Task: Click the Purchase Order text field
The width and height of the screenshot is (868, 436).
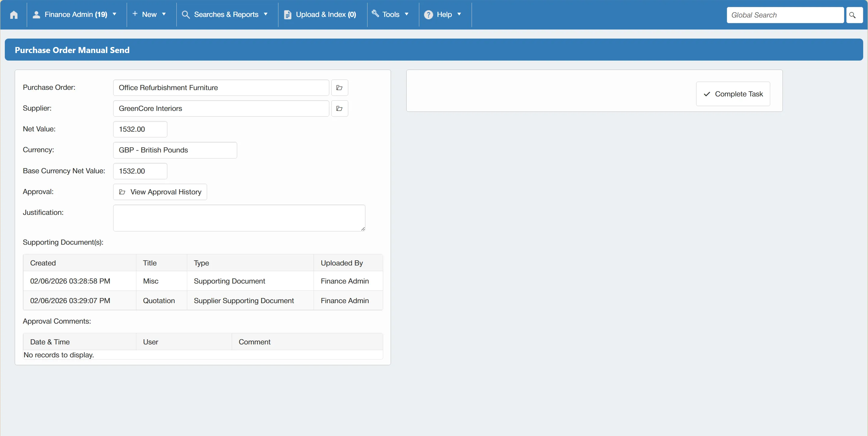Action: 221,88
